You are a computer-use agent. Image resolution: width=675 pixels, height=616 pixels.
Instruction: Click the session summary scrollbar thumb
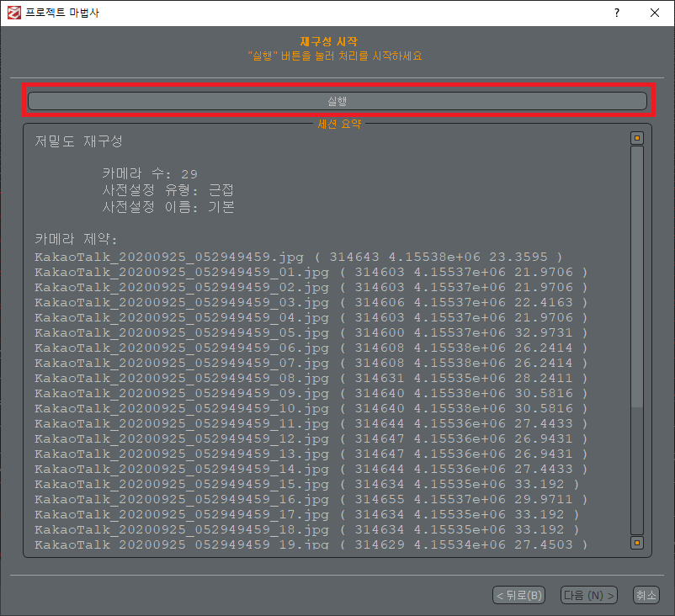coord(637,277)
